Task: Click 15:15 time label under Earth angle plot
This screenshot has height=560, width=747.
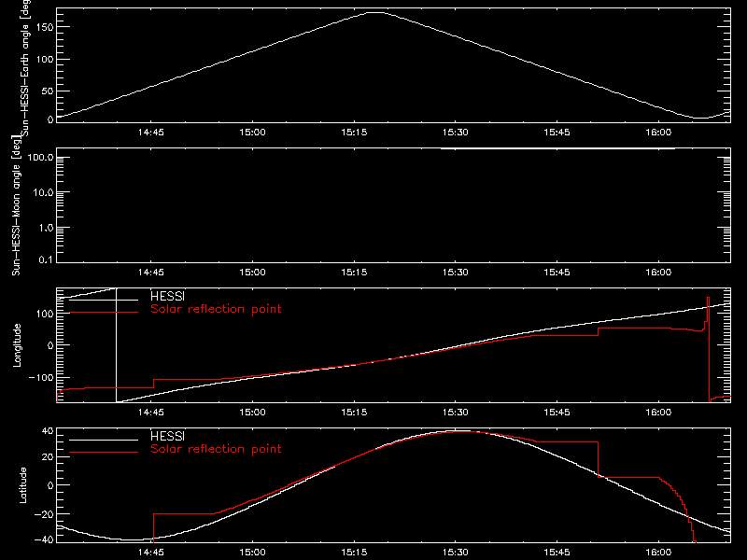Action: pyautogui.click(x=354, y=133)
